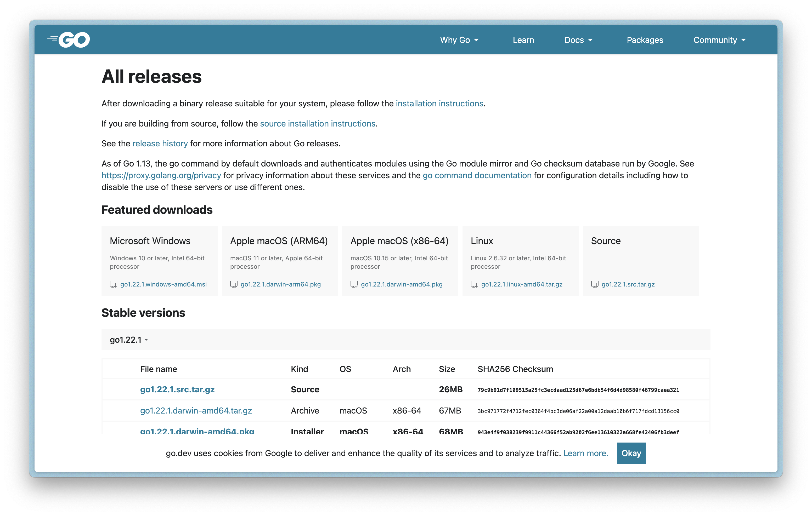Expand the Docs dropdown menu

pos(578,40)
